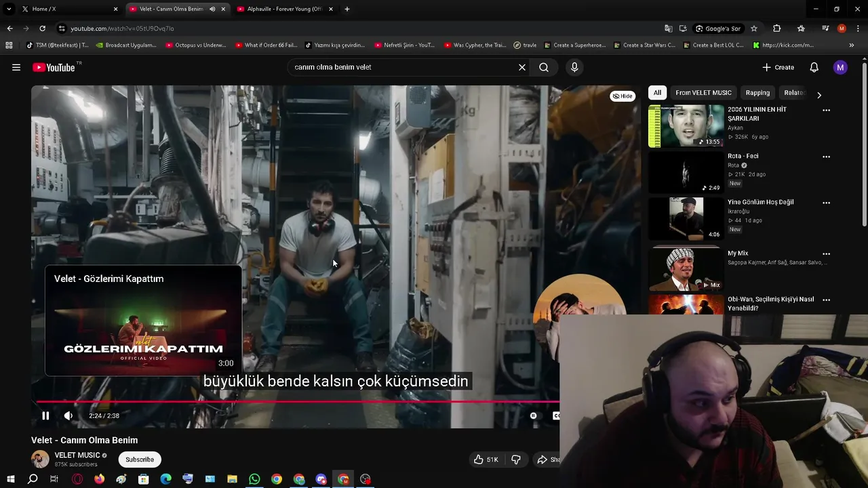This screenshot has width=868, height=488.
Task: Open Octopus vs Underw... bookmark
Action: (196, 45)
